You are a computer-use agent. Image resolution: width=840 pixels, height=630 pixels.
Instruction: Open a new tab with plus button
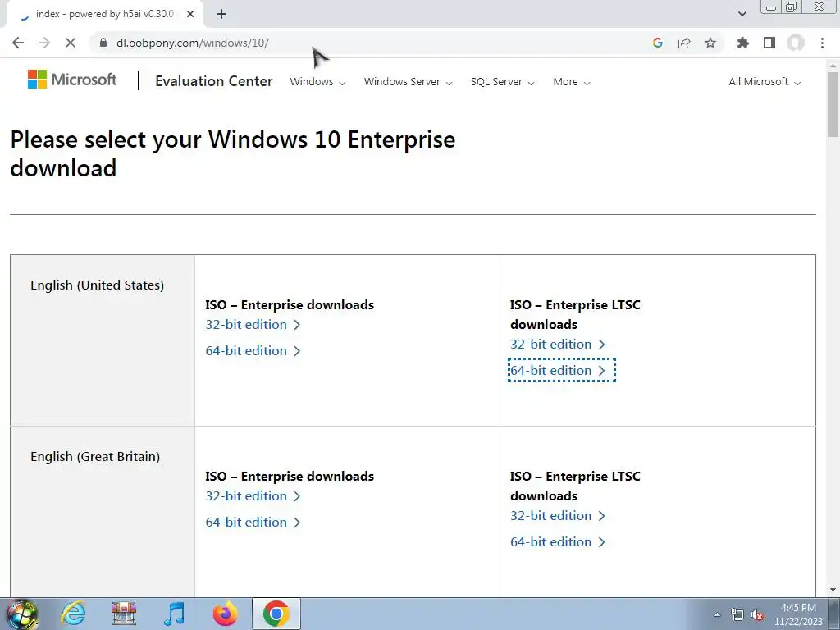point(221,15)
